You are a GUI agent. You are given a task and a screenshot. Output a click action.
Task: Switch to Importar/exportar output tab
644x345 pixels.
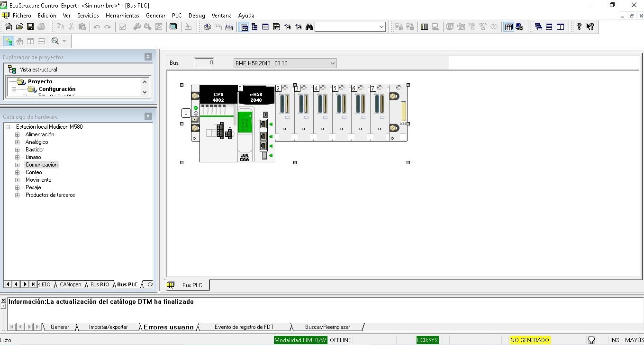pyautogui.click(x=108, y=327)
